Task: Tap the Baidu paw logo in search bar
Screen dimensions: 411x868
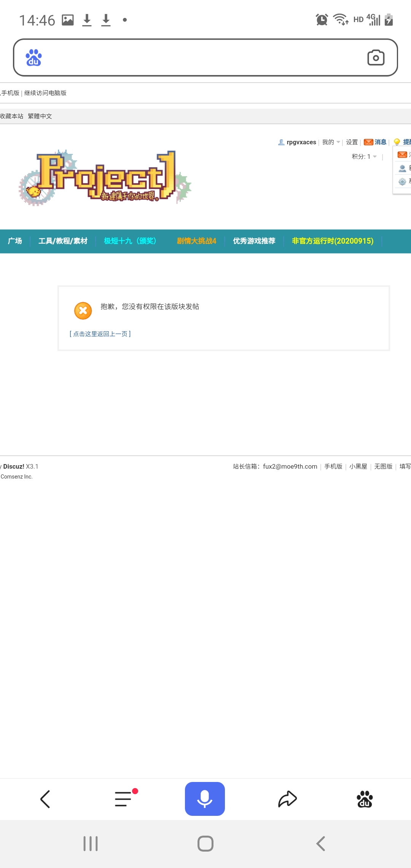Action: pos(33,57)
